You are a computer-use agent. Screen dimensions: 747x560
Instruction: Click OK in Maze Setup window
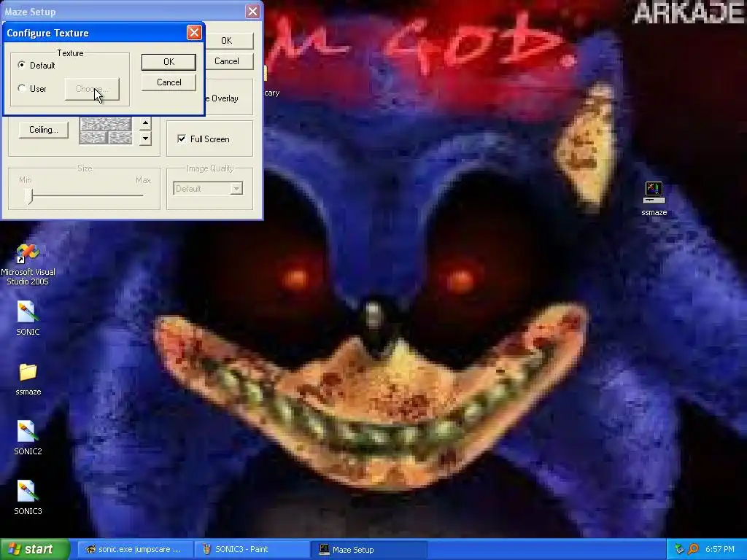click(x=227, y=41)
